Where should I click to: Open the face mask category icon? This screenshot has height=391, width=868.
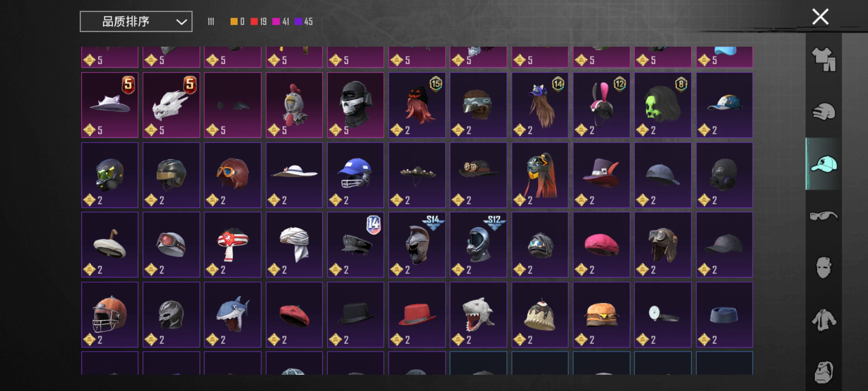[824, 267]
